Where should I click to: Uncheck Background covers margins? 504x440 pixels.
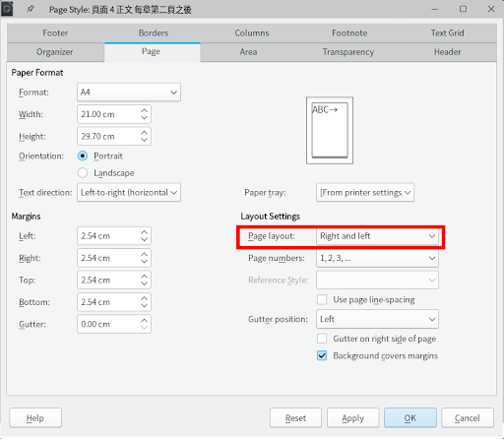point(322,356)
